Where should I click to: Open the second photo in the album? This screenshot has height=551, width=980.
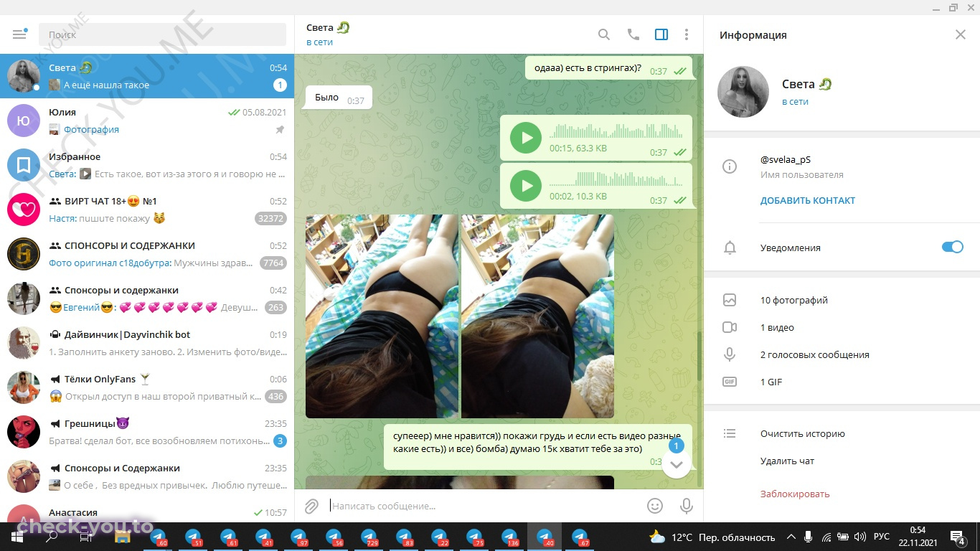click(537, 316)
